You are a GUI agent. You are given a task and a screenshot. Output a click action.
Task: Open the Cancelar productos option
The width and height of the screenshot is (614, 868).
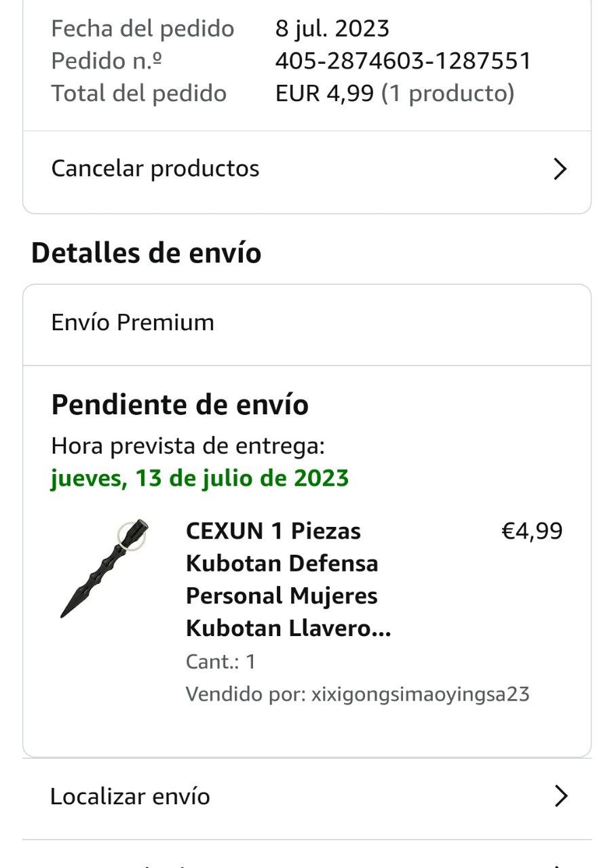[155, 169]
